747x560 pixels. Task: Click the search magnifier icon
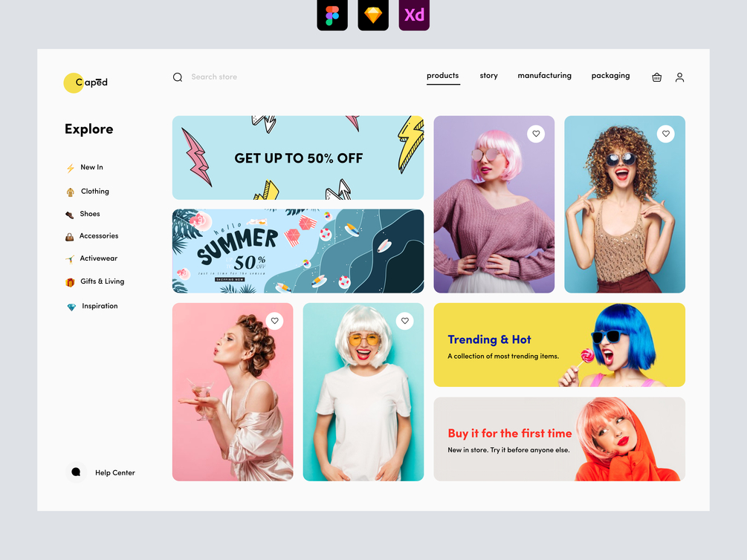click(178, 77)
